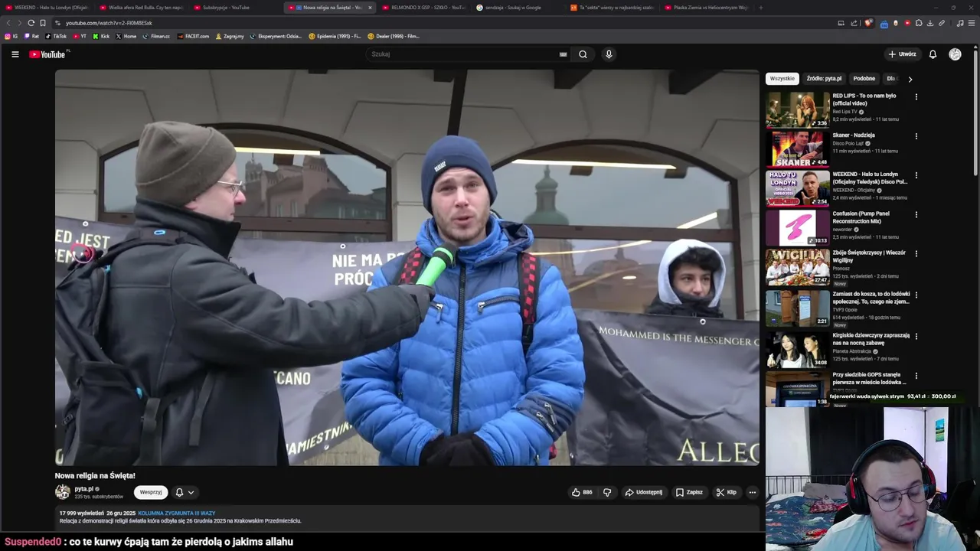Open the YouTube hamburger guide menu
Image resolution: width=980 pixels, height=551 pixels.
coord(15,54)
